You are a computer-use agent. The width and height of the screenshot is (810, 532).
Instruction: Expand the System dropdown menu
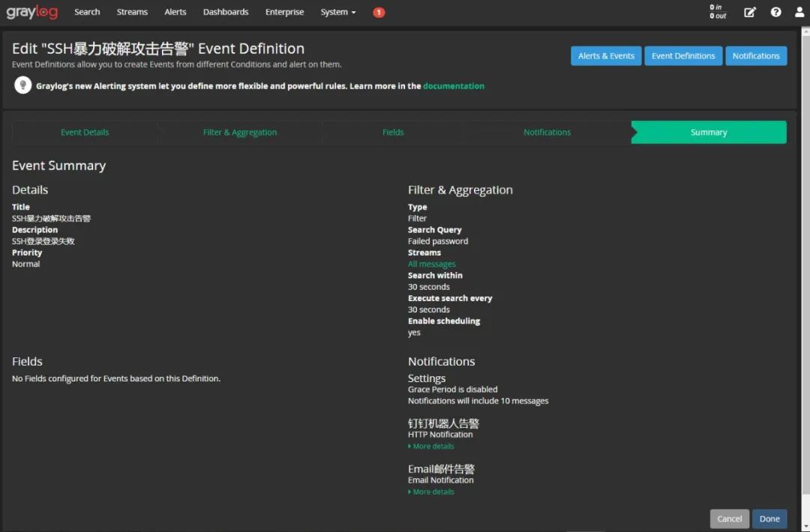click(x=337, y=12)
